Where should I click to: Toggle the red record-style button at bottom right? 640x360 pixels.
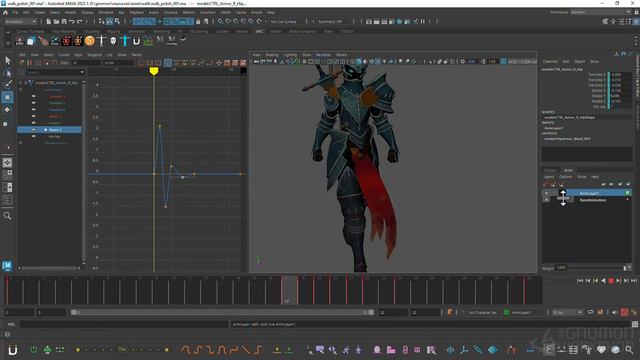[x=624, y=312]
